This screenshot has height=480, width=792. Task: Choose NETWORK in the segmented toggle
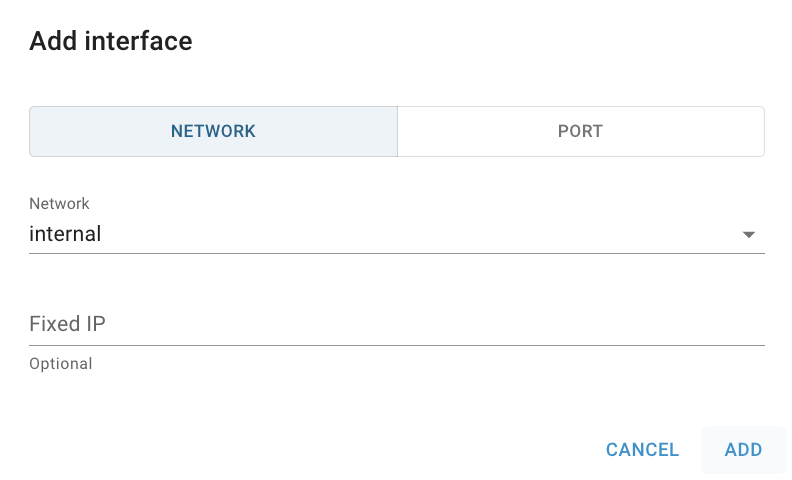(213, 131)
